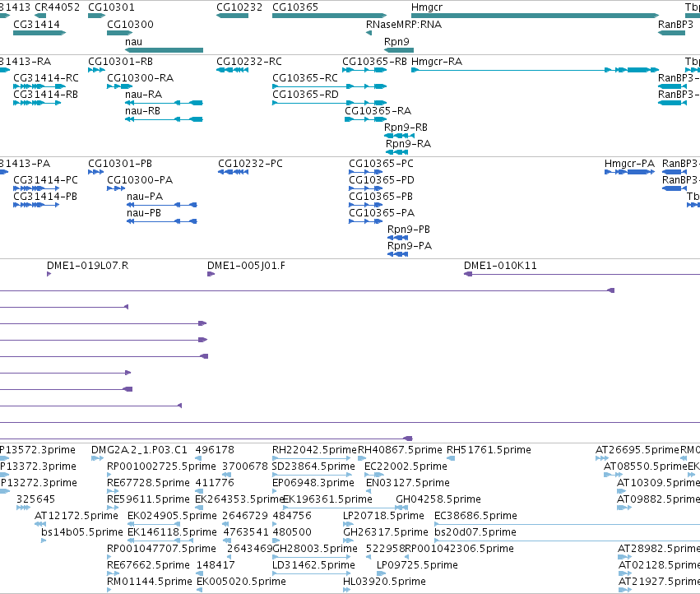The width and height of the screenshot is (700, 594).
Task: Select protein CG31414-PC
Action: coord(45,180)
